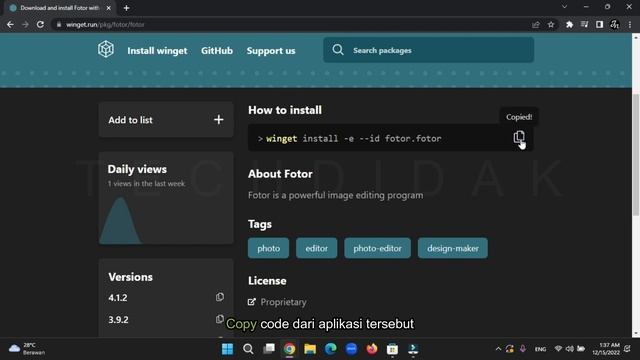
Task: Click the network wifi tray icon
Action: (558, 349)
